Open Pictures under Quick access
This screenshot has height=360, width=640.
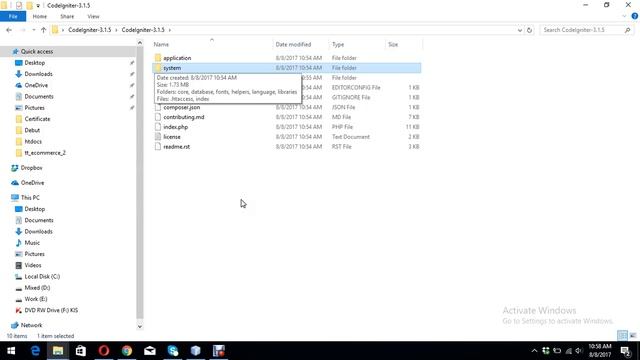[34, 108]
